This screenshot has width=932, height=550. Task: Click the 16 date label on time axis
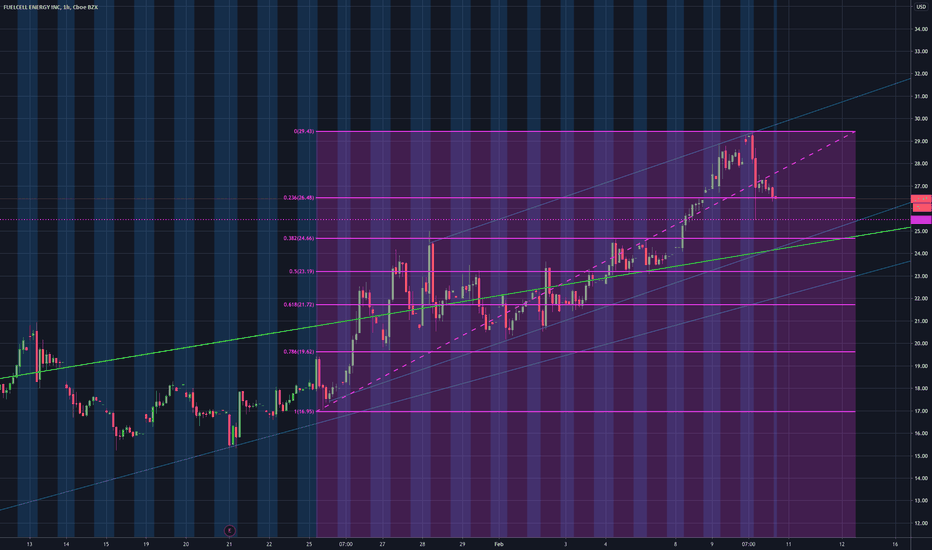coord(895,544)
